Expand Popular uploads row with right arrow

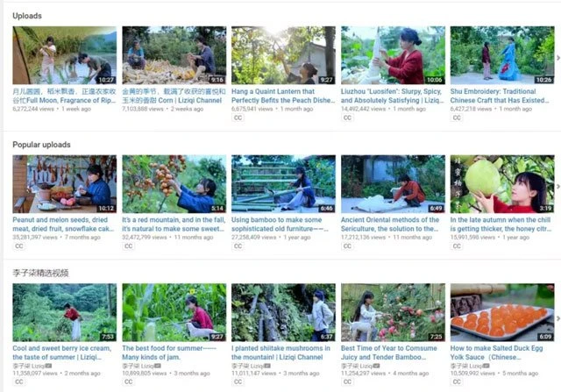[557, 187]
